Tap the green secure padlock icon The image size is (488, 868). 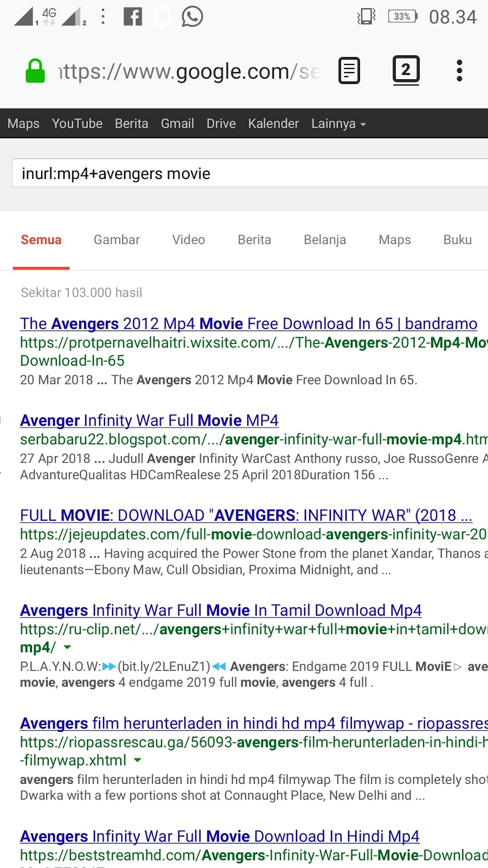tap(35, 71)
